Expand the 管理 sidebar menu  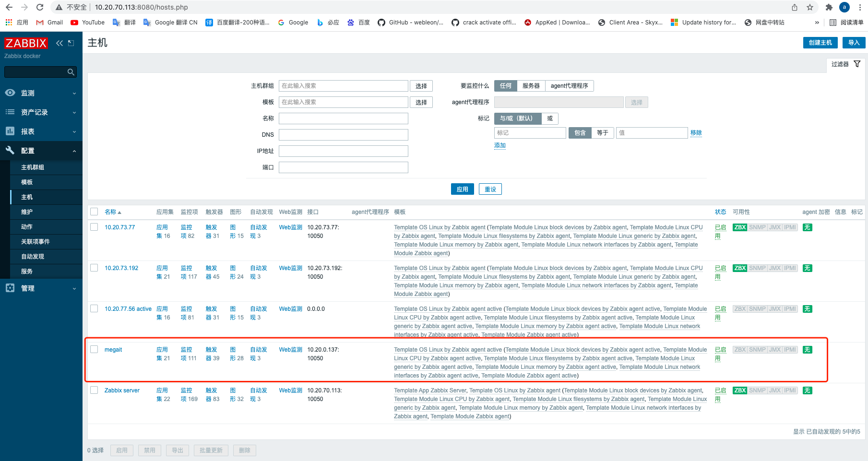pyautogui.click(x=41, y=288)
